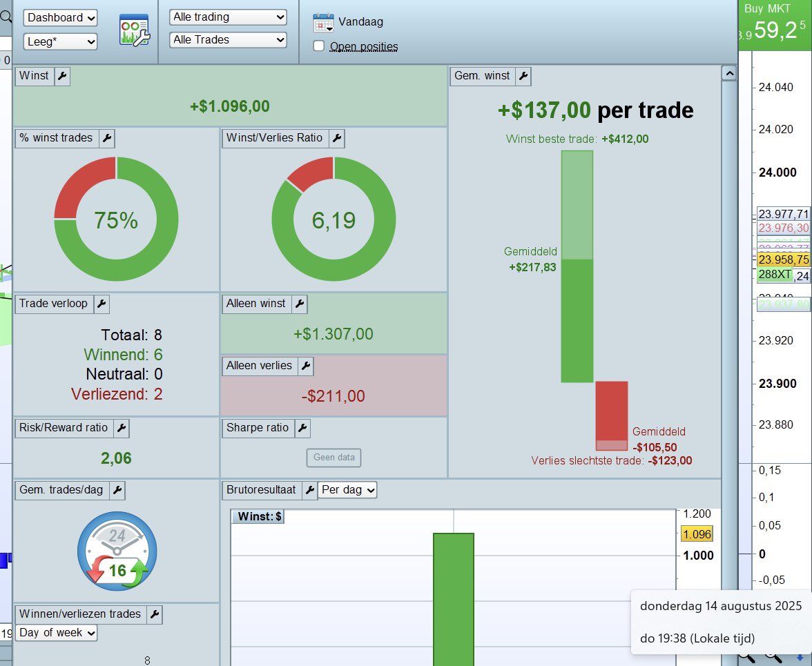The width and height of the screenshot is (812, 666).
Task: Click the Risk/Reward value 2,06
Action: pos(116,458)
